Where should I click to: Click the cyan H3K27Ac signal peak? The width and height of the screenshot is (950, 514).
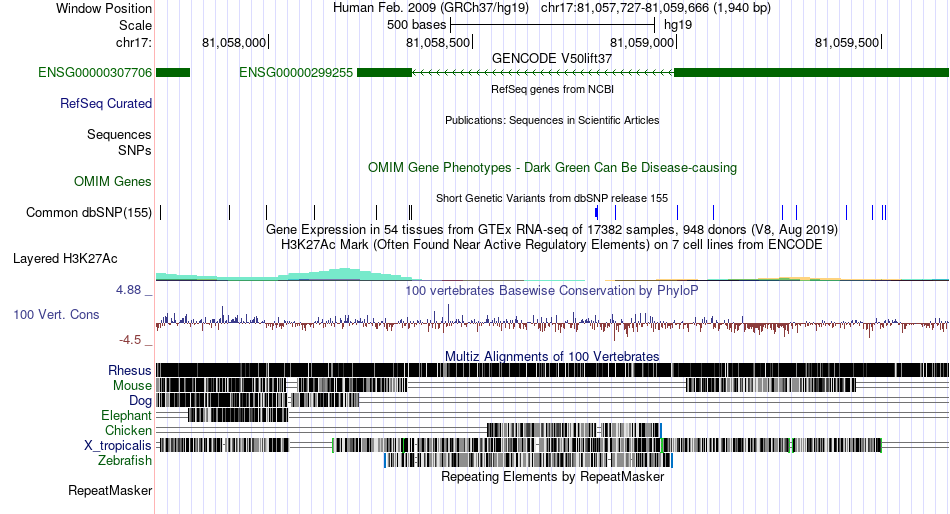pyautogui.click(x=345, y=274)
